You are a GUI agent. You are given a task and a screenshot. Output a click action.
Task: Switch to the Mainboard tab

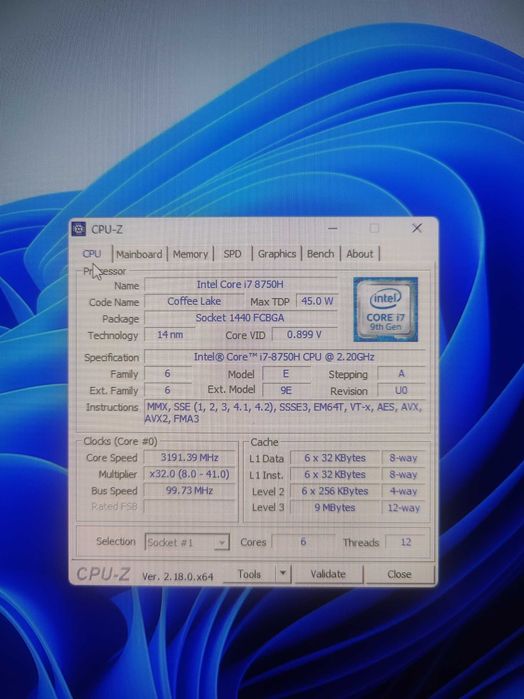click(139, 254)
